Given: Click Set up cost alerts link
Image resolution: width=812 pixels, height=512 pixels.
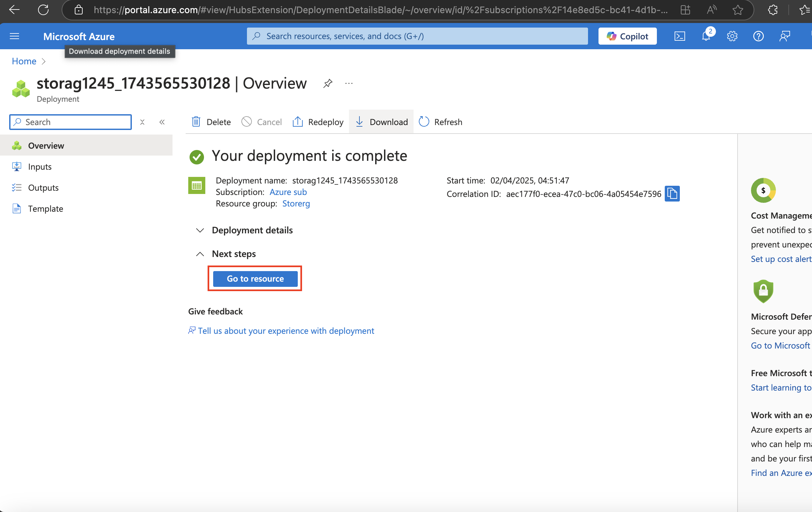Looking at the screenshot, I should [781, 259].
